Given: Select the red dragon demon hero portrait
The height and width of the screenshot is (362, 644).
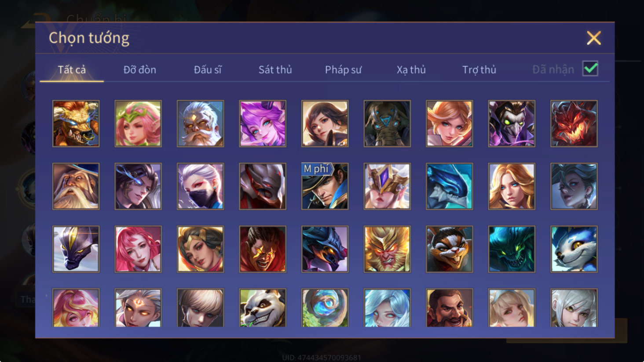Looking at the screenshot, I should coord(574,123).
